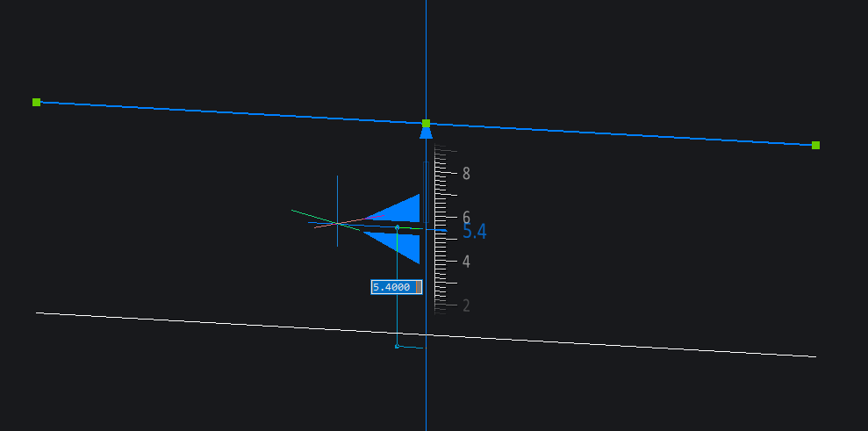Select the midpoint green grip on blue line
The width and height of the screenshot is (868, 431).
point(426,124)
